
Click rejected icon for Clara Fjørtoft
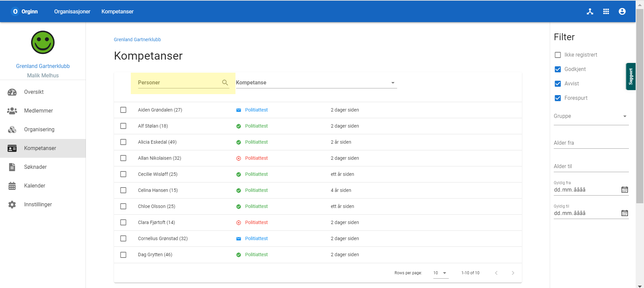[x=238, y=223]
